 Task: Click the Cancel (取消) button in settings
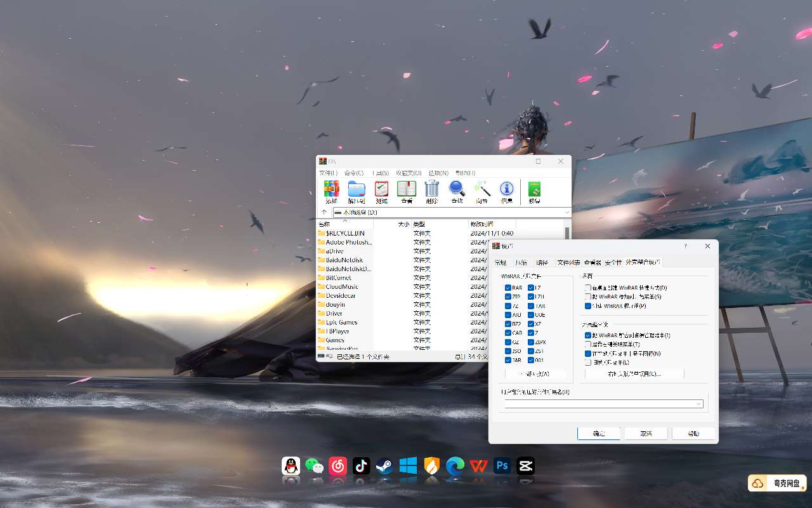(x=646, y=434)
